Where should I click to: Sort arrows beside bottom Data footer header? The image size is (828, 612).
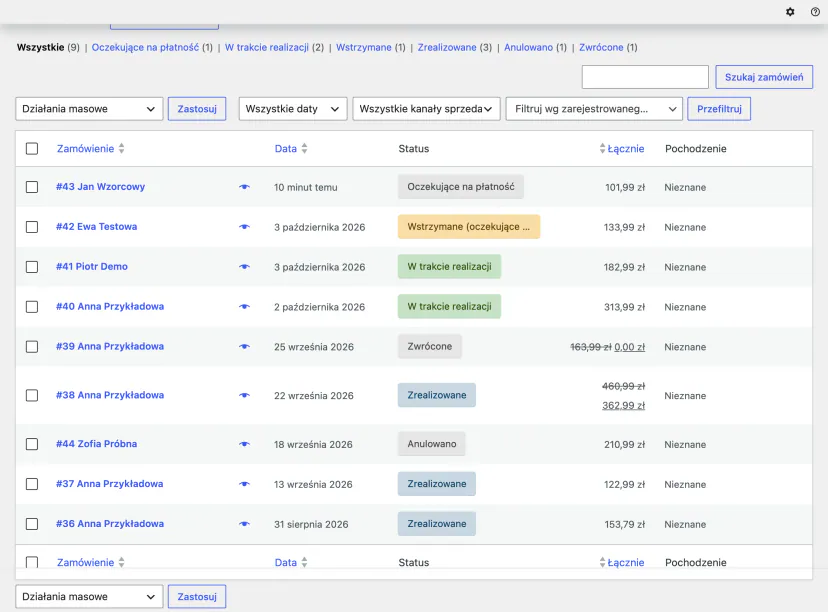(x=304, y=562)
